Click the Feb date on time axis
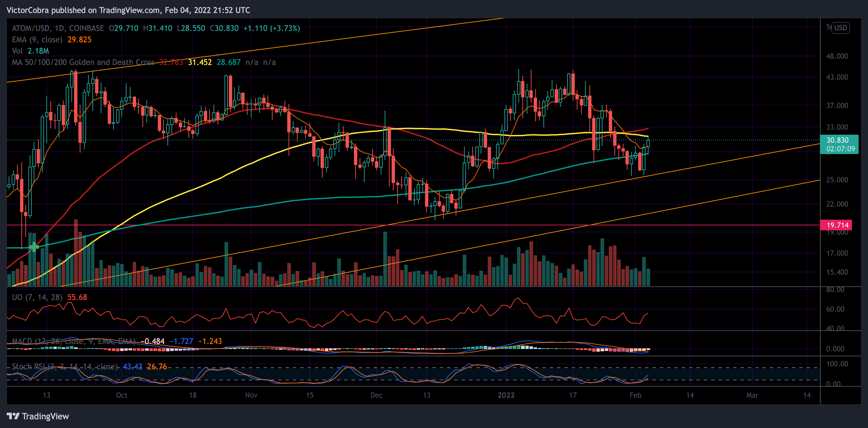Screen dimensions: 868x428 (x=635, y=395)
